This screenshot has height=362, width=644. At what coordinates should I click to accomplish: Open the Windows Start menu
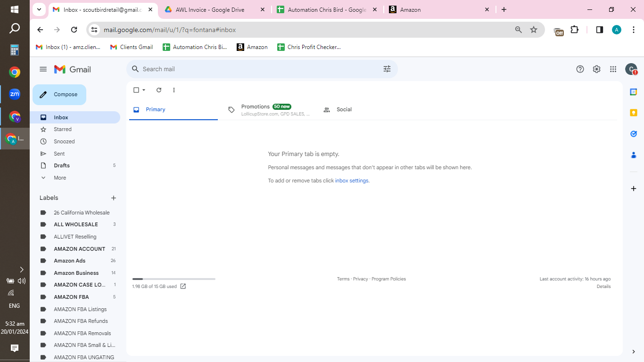coord(15,9)
